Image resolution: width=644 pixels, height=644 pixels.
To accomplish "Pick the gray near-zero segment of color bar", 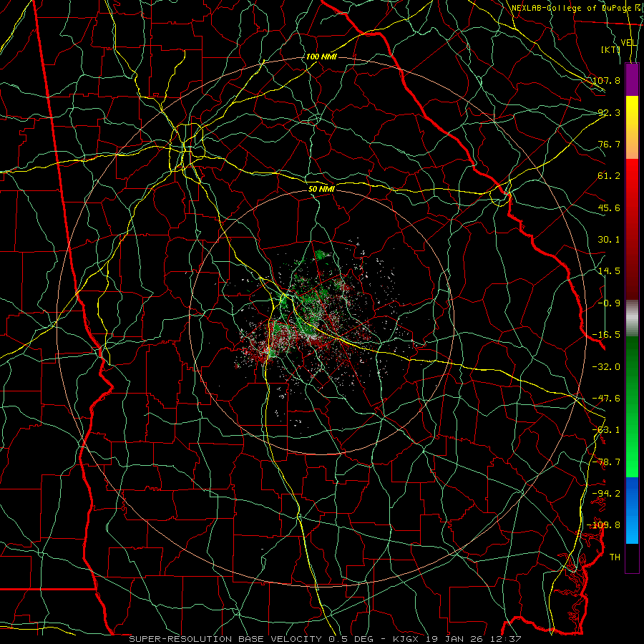I will click(632, 318).
